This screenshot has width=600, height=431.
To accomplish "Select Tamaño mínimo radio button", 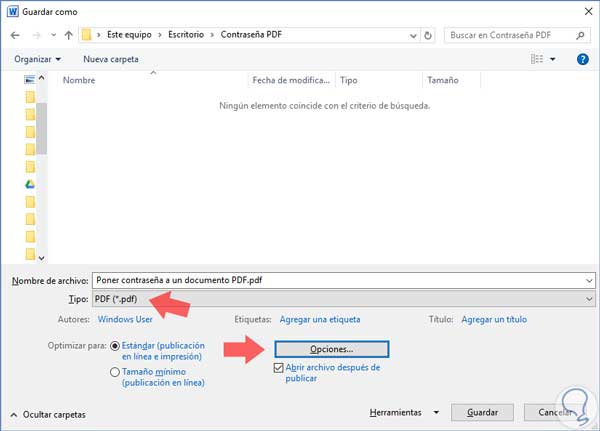I will click(115, 372).
